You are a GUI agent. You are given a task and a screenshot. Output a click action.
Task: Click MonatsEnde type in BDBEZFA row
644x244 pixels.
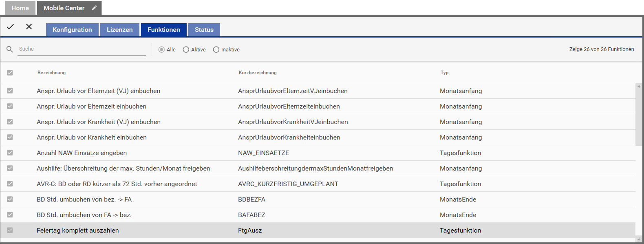coord(458,200)
